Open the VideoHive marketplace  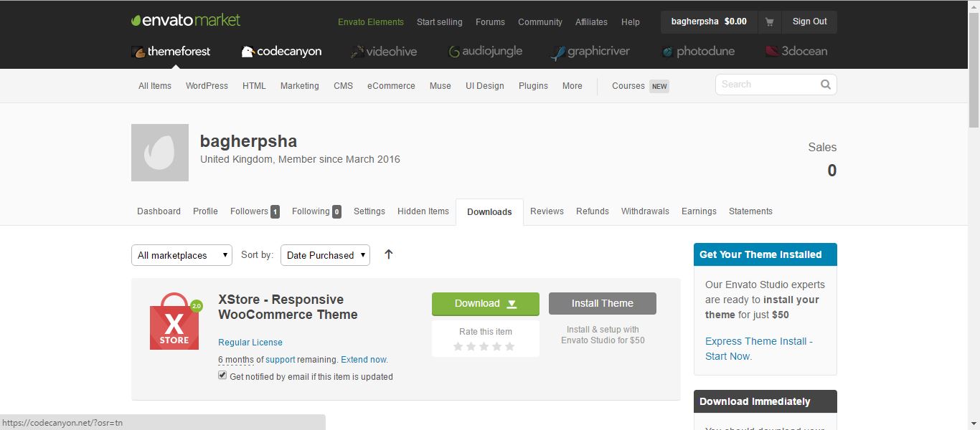click(x=384, y=52)
